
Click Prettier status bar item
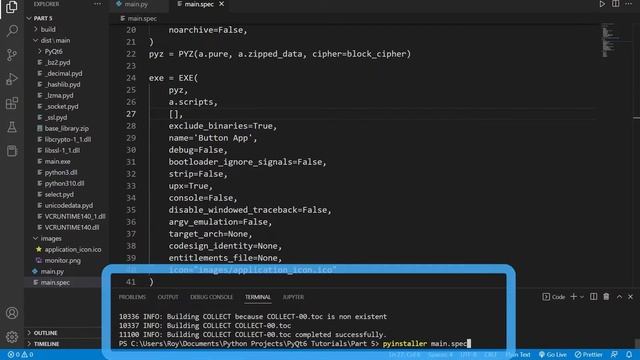coord(588,355)
